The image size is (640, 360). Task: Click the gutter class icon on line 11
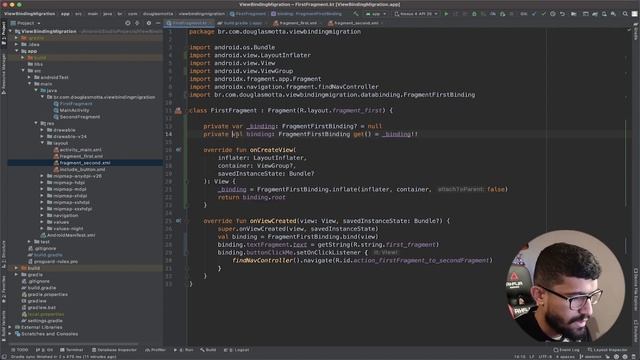pos(178,111)
